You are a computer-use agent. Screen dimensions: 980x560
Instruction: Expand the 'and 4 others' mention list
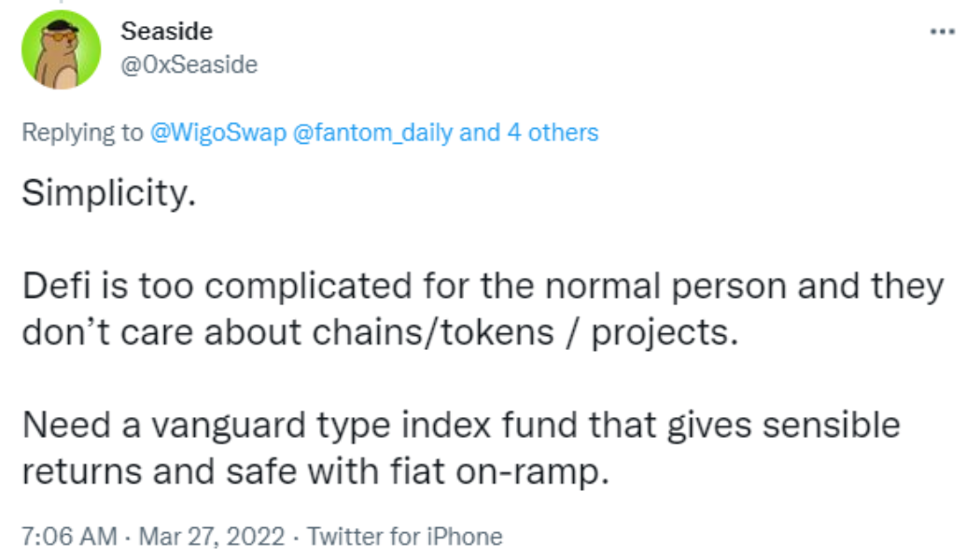click(x=529, y=133)
